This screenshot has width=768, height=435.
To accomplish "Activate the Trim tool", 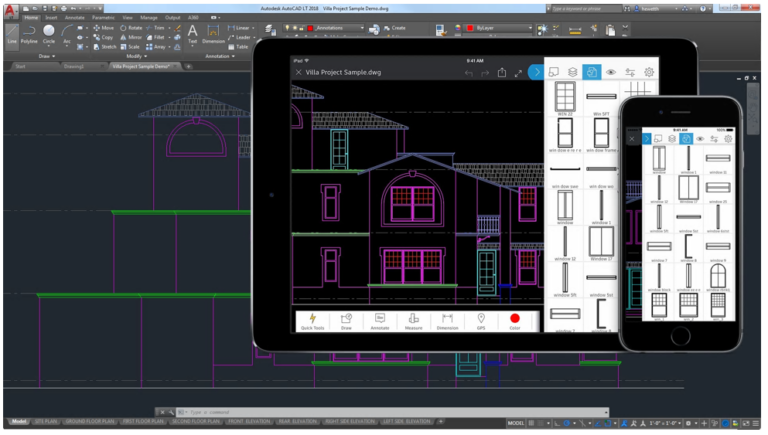I will point(155,28).
